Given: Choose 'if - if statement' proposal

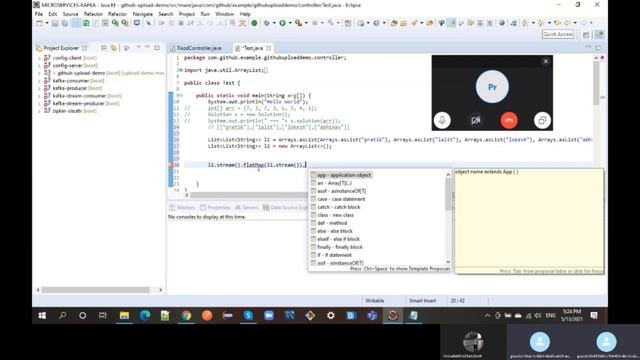Looking at the screenshot, I should pos(334,255).
